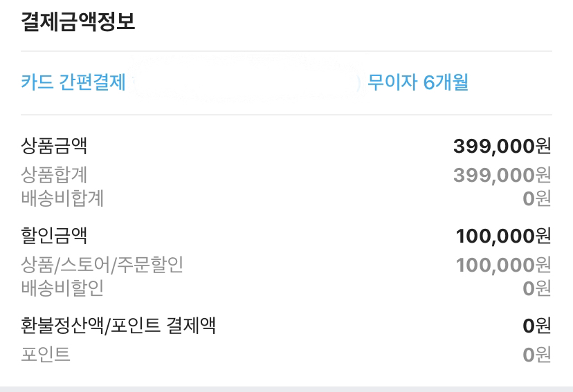Select the 상품/스토어/주문할인 label
The height and width of the screenshot is (392, 573).
[102, 265]
